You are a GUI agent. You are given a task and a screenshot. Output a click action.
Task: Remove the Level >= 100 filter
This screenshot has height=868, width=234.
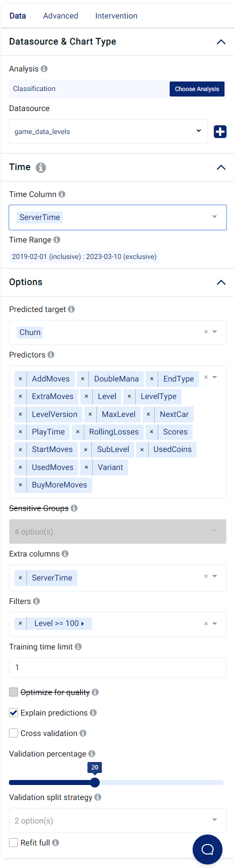click(20, 623)
